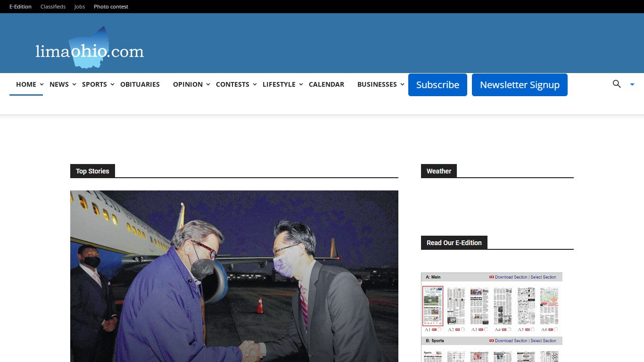The image size is (644, 362).
Task: Open the PDF icon for page A1
Action: 434,329
